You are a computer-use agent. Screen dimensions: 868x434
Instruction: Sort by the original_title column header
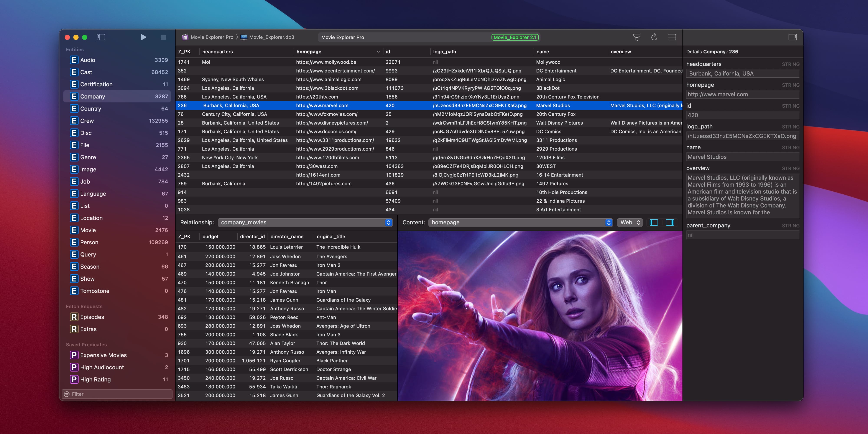click(355, 237)
